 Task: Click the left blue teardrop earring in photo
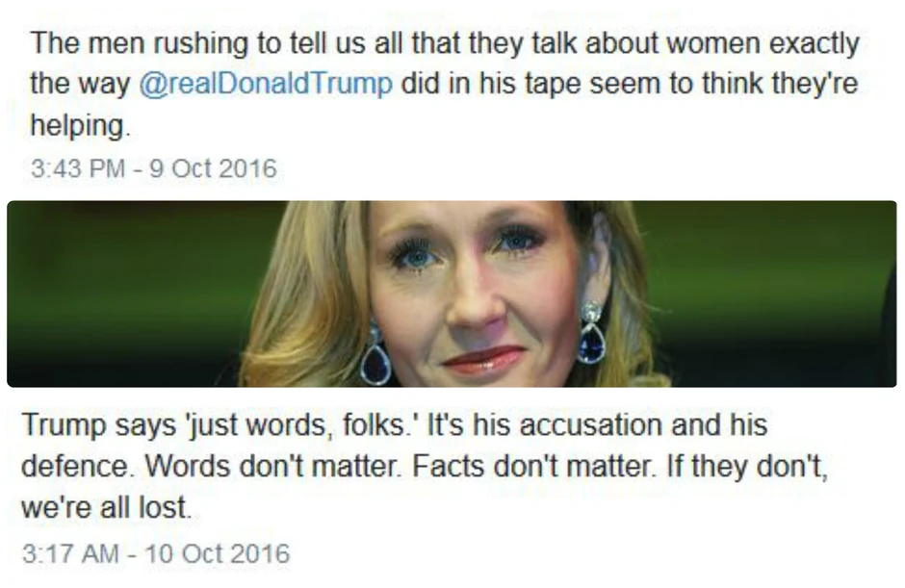click(375, 358)
